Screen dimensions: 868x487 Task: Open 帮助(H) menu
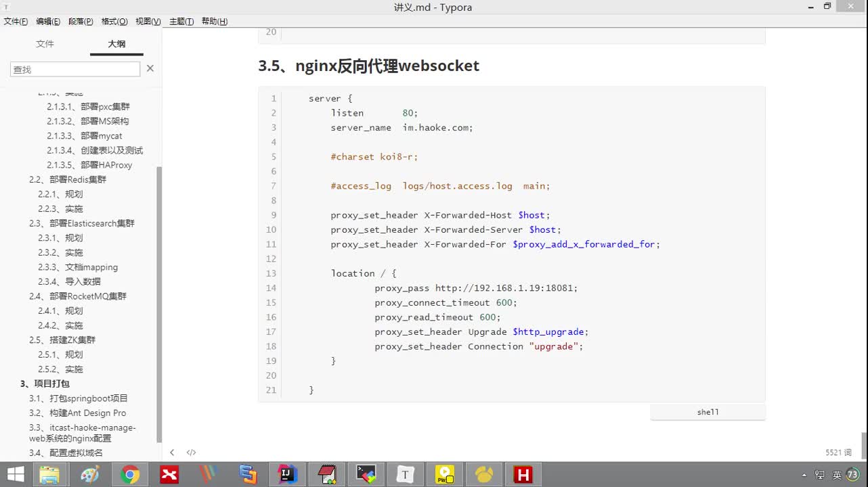[215, 22]
